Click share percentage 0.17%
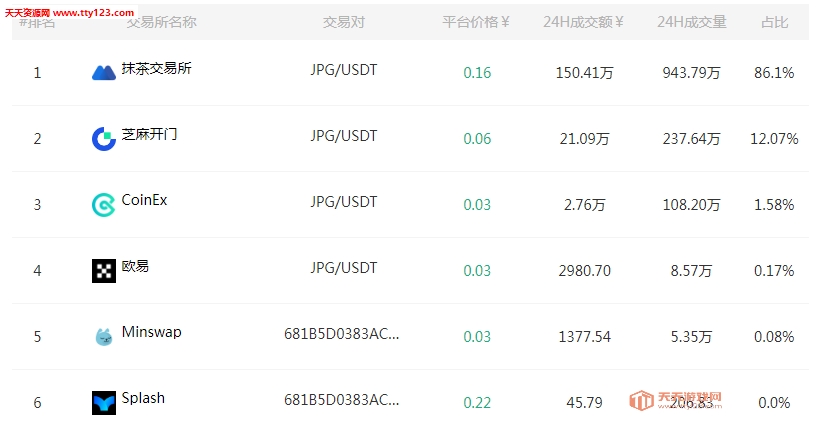 tap(774, 271)
